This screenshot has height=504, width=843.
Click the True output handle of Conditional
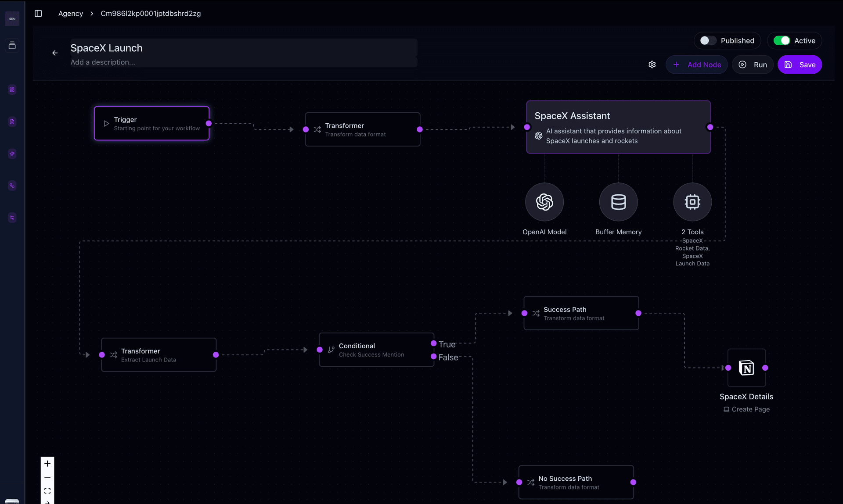click(433, 343)
